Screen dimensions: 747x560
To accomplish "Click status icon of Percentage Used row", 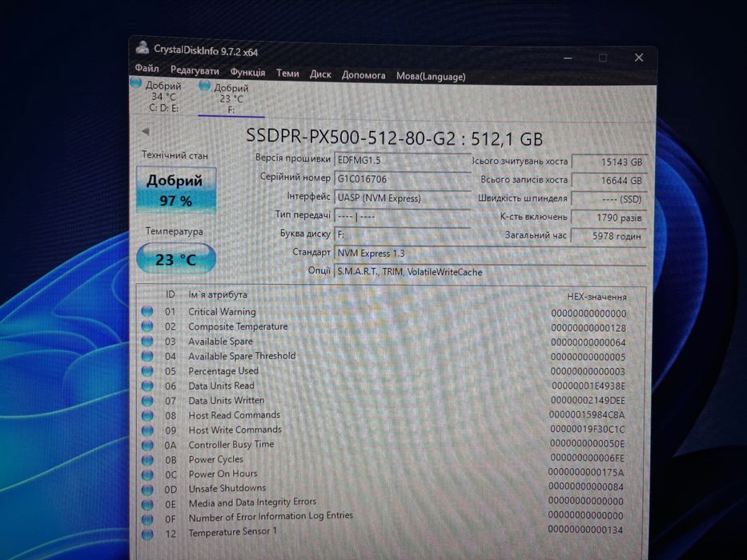I will (x=147, y=371).
